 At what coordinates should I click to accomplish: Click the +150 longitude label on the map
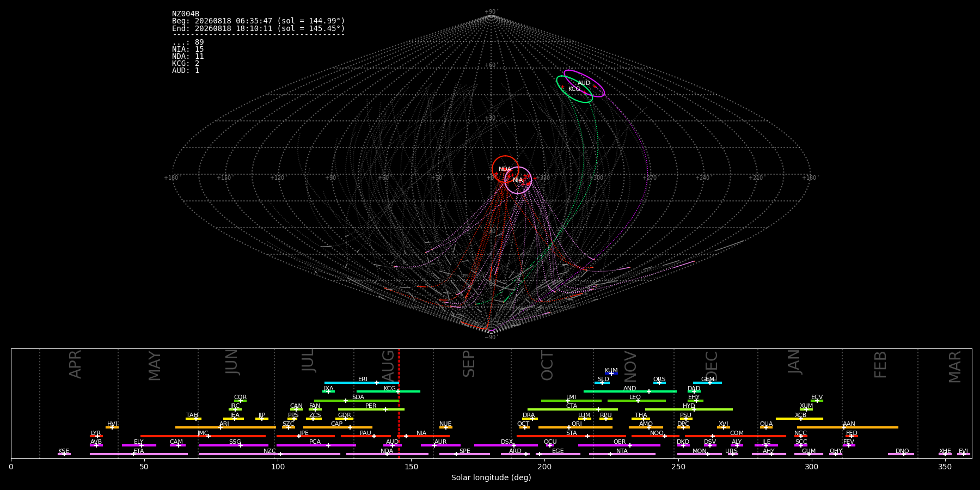point(224,178)
